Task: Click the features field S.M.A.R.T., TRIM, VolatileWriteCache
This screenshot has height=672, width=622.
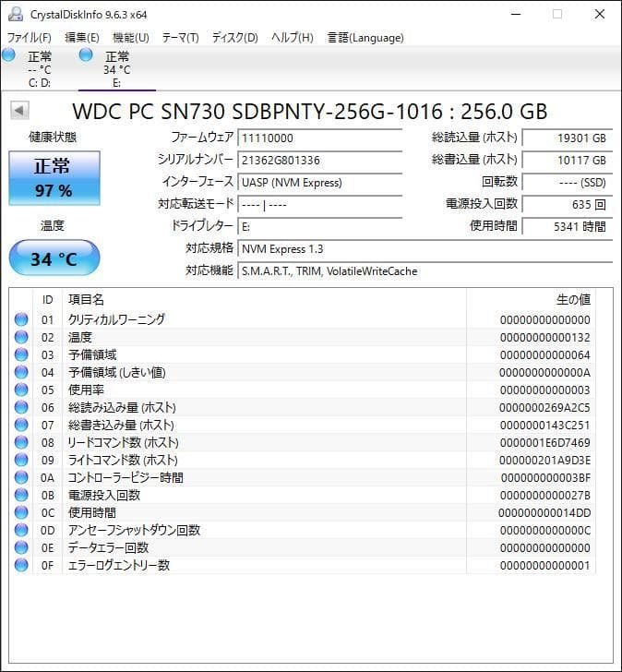Action: [x=425, y=271]
